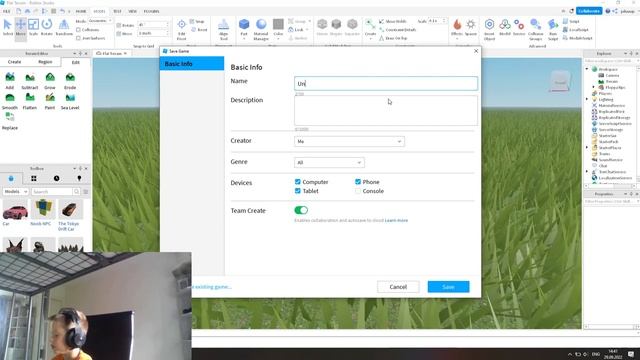
Task: Check the Console device checkbox
Action: 358,191
